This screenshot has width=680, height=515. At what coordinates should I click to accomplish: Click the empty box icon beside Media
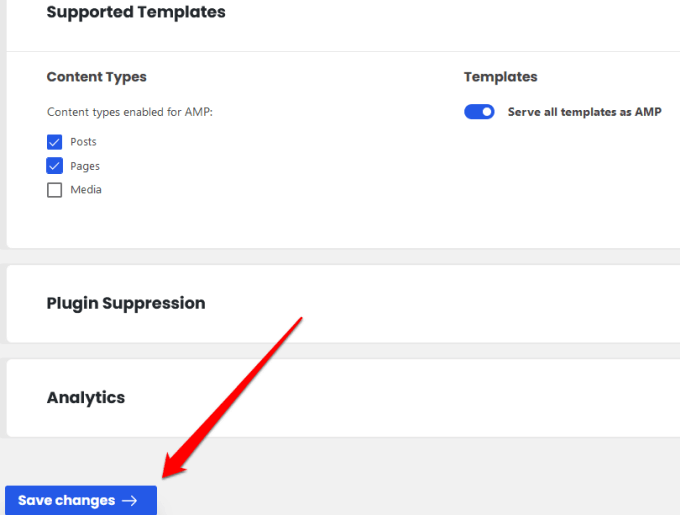(x=55, y=190)
